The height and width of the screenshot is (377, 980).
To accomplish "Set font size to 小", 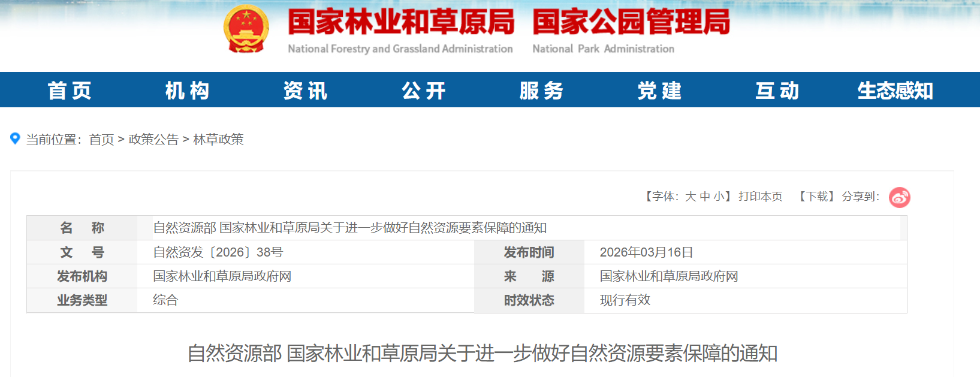I will tap(719, 197).
